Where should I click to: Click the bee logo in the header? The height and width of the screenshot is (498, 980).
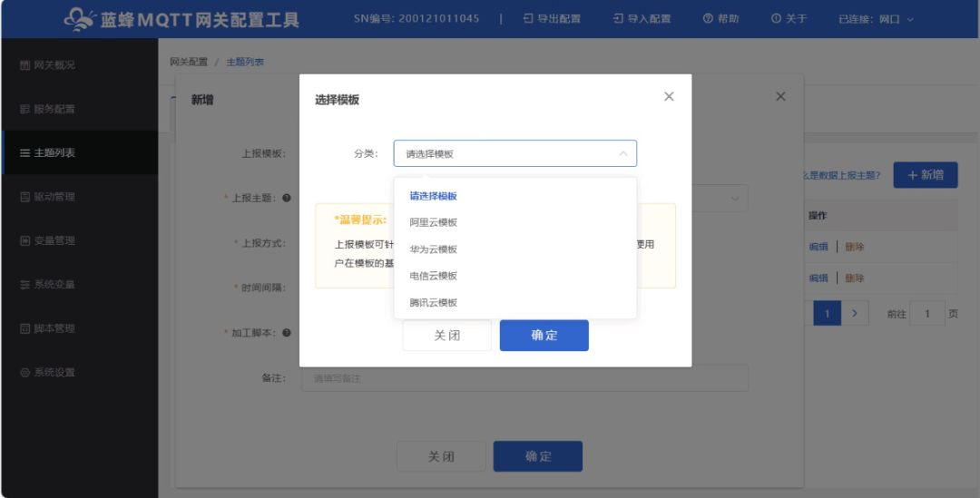click(80, 19)
